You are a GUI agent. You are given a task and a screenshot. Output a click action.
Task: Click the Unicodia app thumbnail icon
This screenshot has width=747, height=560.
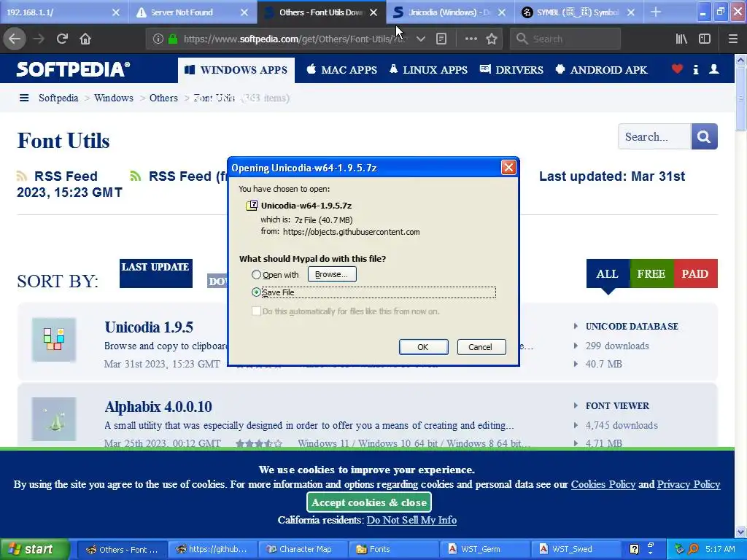point(54,340)
